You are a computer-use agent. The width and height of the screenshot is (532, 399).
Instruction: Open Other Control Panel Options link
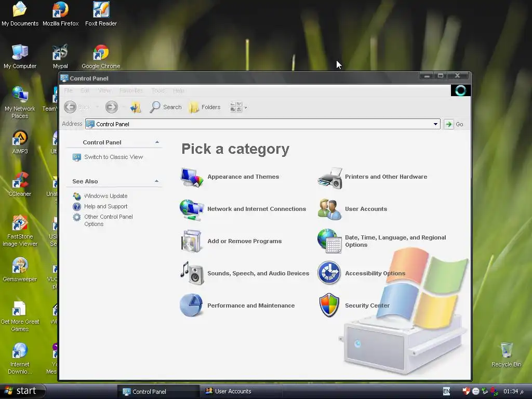(108, 220)
